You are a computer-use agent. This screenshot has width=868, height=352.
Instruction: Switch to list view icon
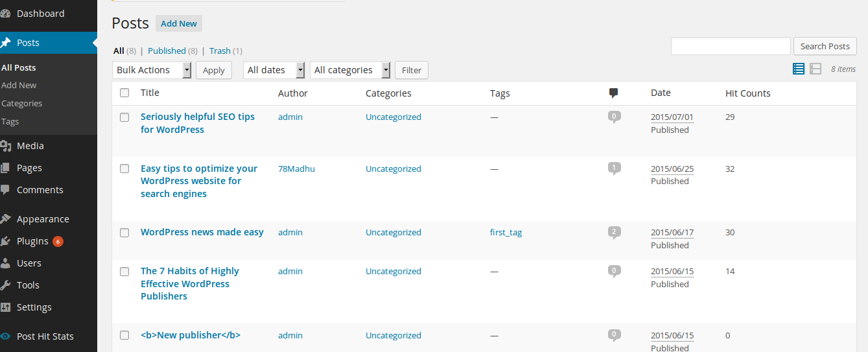799,69
